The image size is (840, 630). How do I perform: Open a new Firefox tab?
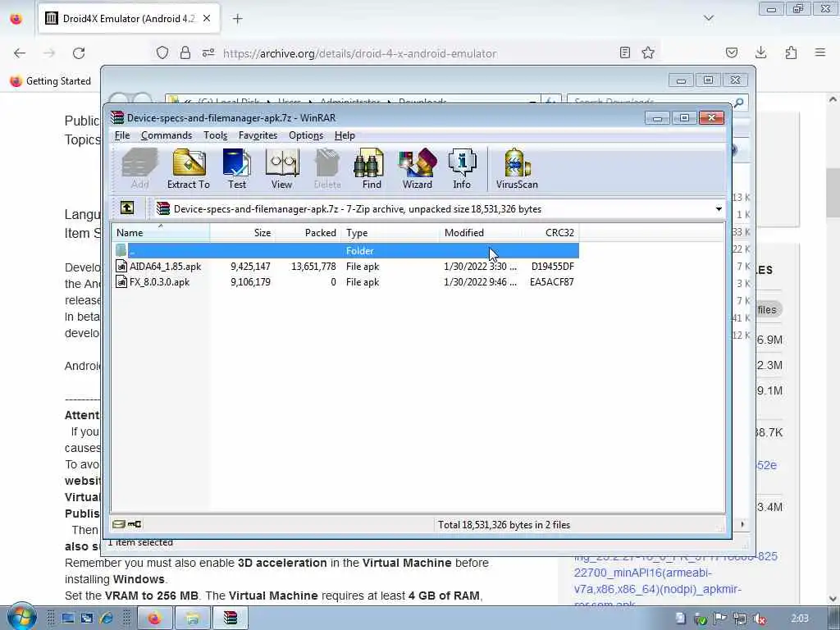(238, 19)
